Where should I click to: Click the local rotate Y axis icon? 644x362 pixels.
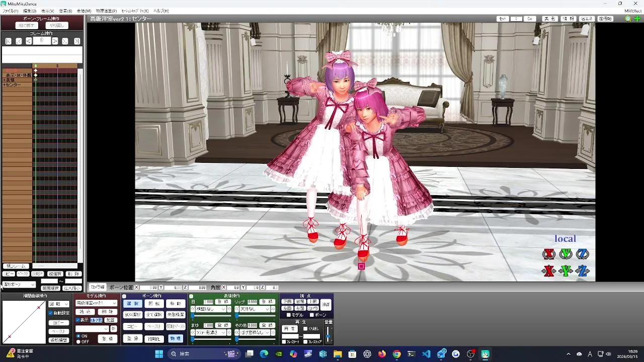pos(566,254)
